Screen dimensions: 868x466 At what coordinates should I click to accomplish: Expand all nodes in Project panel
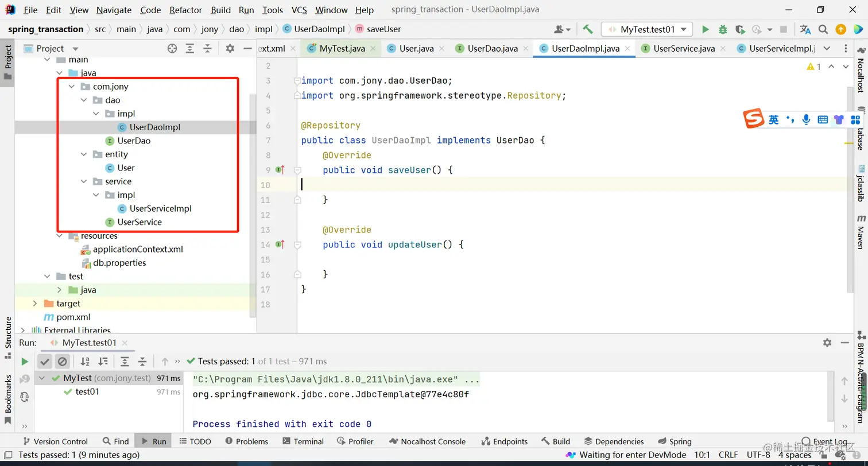click(190, 49)
